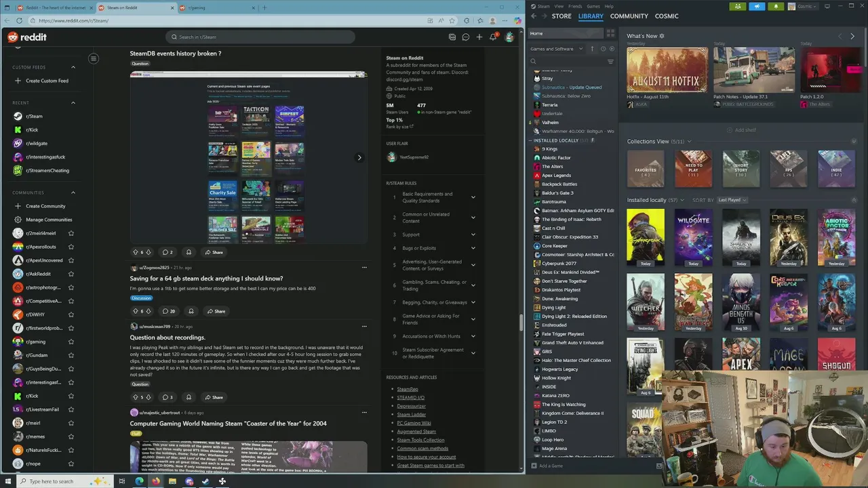Click award icon on SteamDB events post

pos(189,252)
